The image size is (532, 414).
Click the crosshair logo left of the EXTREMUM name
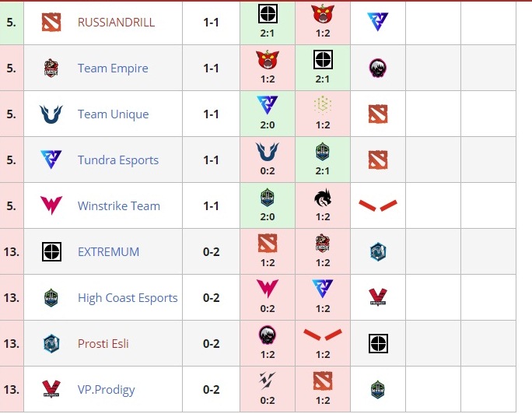click(51, 251)
